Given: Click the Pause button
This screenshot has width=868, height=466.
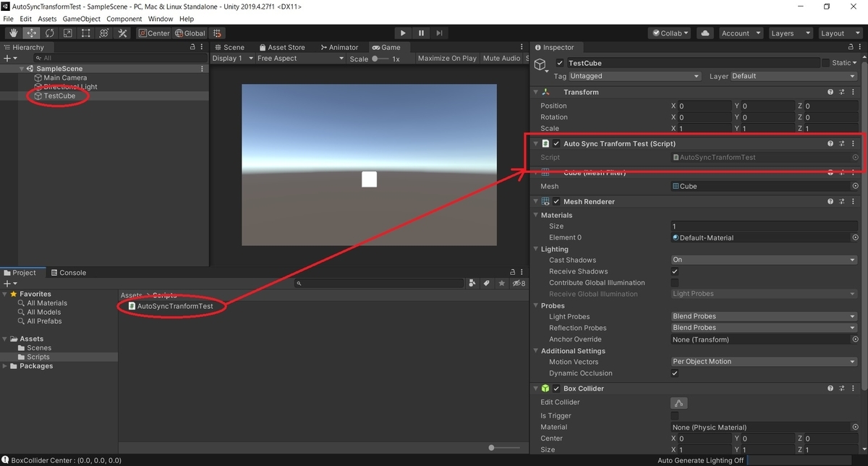Looking at the screenshot, I should click(422, 33).
